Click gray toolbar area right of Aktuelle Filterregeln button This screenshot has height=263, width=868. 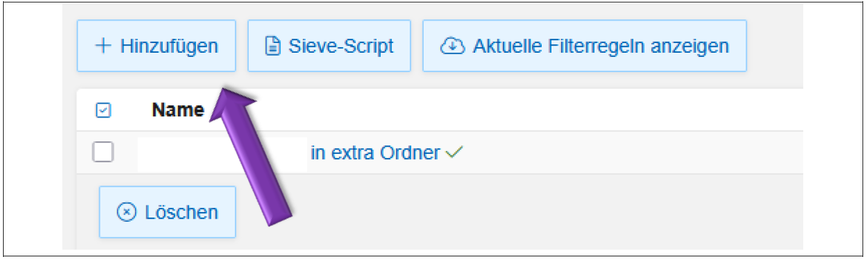click(x=775, y=46)
